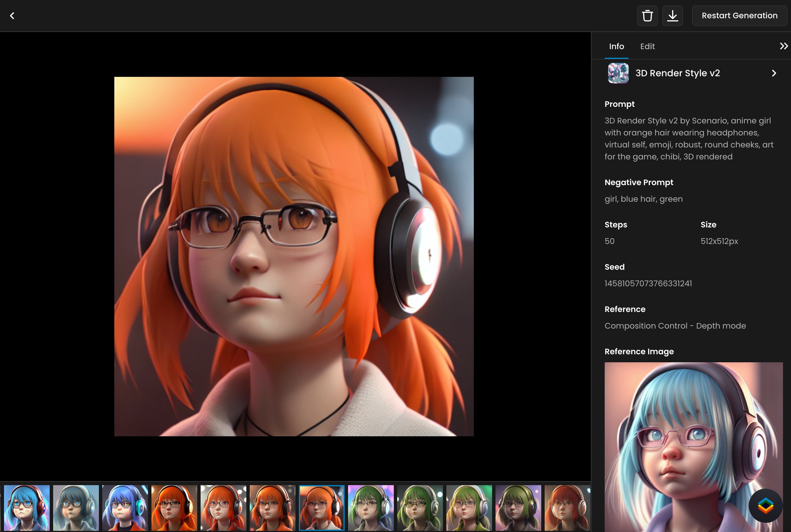Select the first blue-haired girl thumbnail
Screen dimensions: 791x532
point(27,507)
